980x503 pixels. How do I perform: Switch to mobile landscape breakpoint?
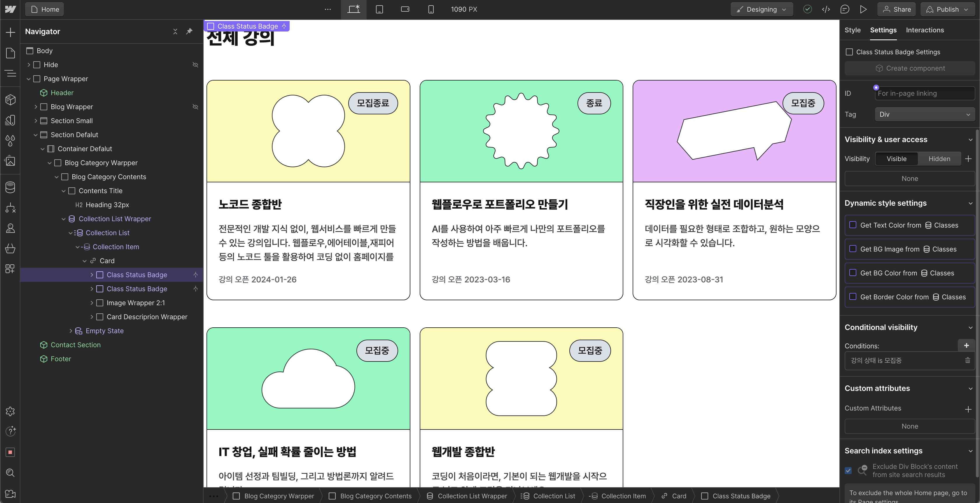pyautogui.click(x=405, y=9)
